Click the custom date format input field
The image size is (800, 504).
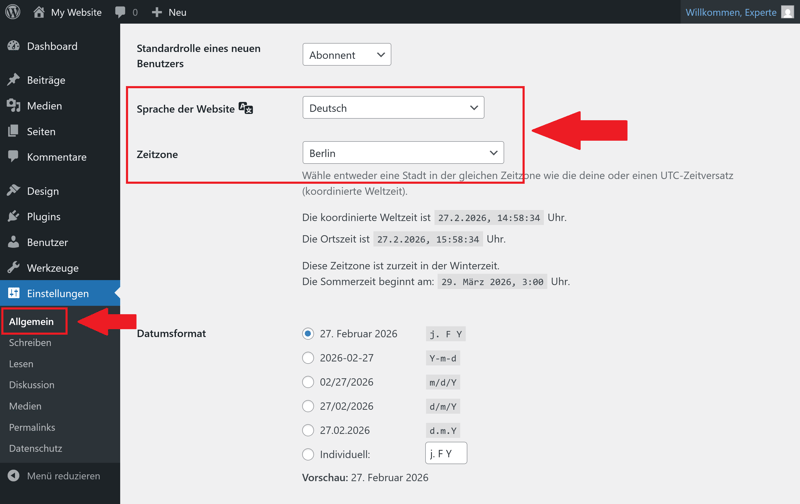point(446,453)
